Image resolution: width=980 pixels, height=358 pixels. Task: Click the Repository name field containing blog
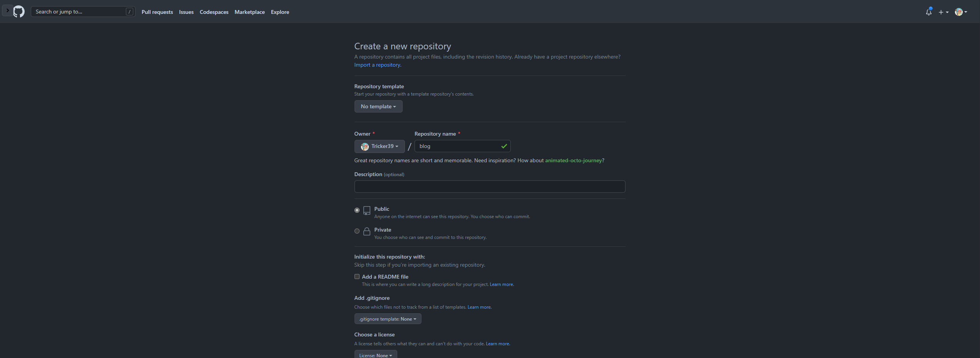462,146
